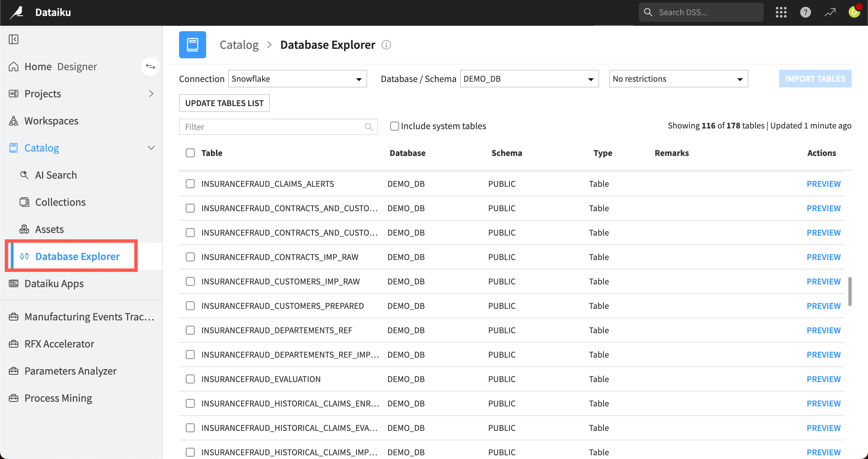Click the Home house icon
The width and height of the screenshot is (868, 459).
point(14,66)
